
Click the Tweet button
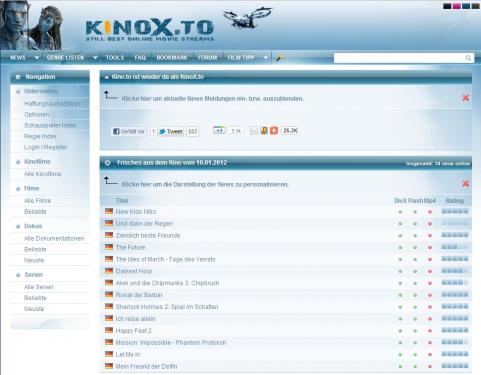[x=171, y=131]
